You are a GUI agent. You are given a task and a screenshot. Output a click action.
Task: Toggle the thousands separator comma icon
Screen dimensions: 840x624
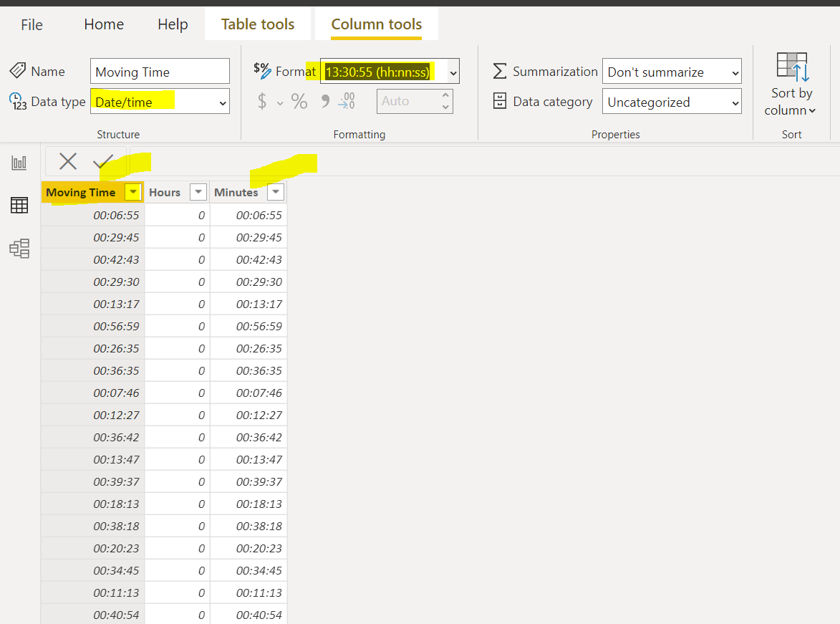[325, 101]
